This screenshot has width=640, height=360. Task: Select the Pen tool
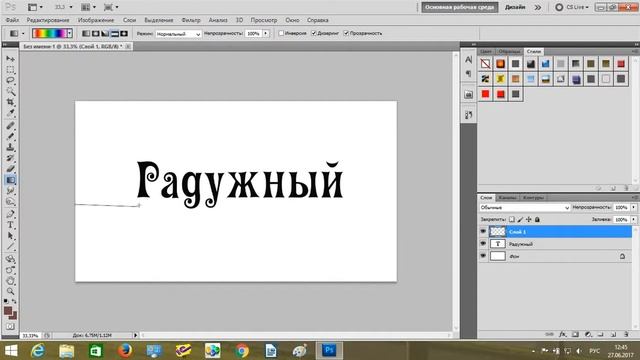click(x=10, y=214)
